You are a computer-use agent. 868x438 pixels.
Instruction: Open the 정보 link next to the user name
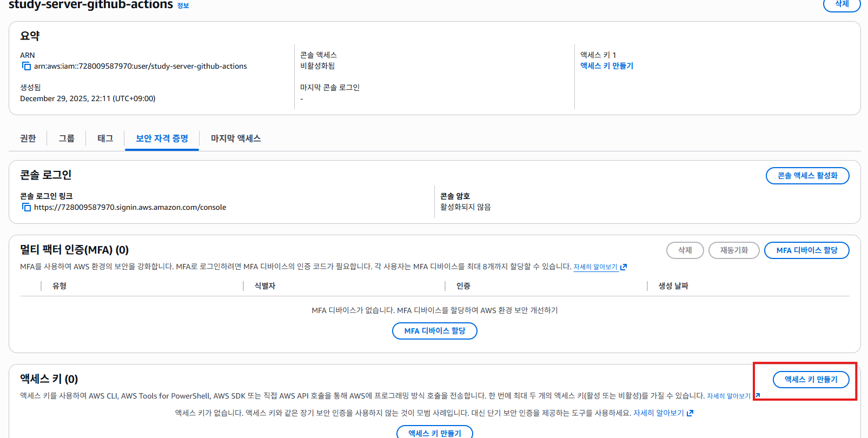coord(183,6)
